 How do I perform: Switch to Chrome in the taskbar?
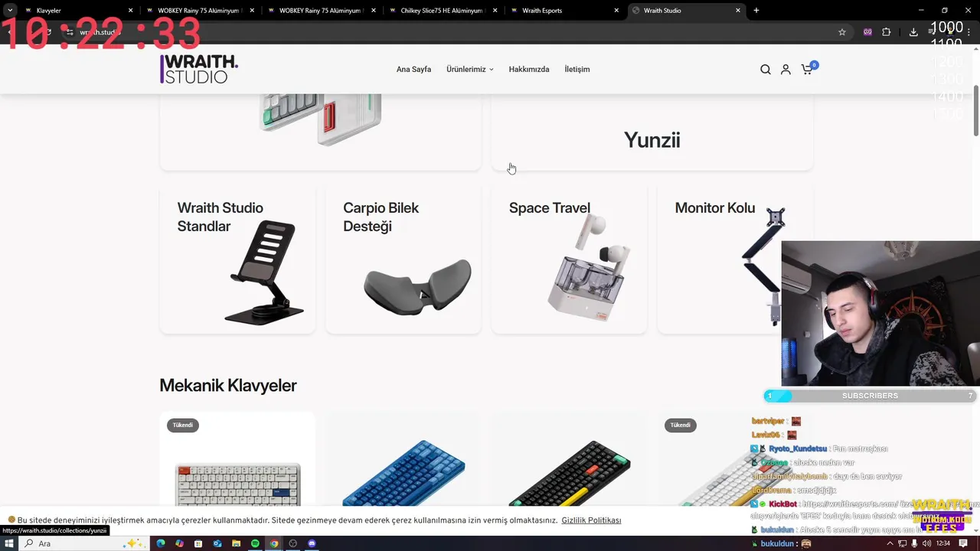(274, 543)
